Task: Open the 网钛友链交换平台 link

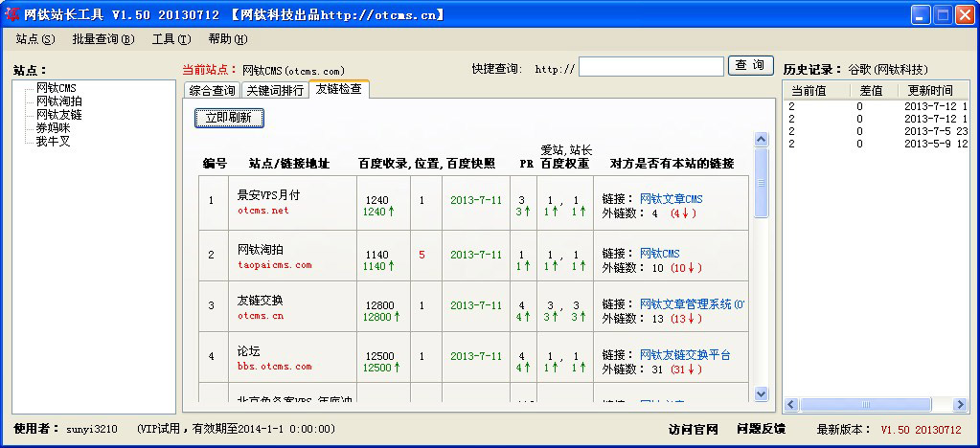Action: click(684, 356)
